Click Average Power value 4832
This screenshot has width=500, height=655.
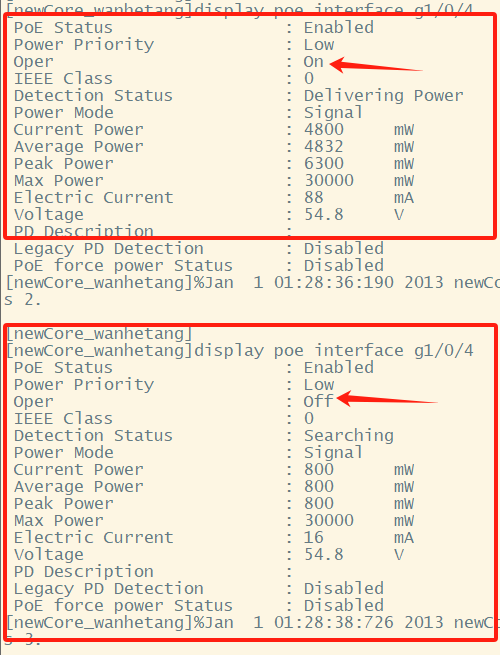324,147
